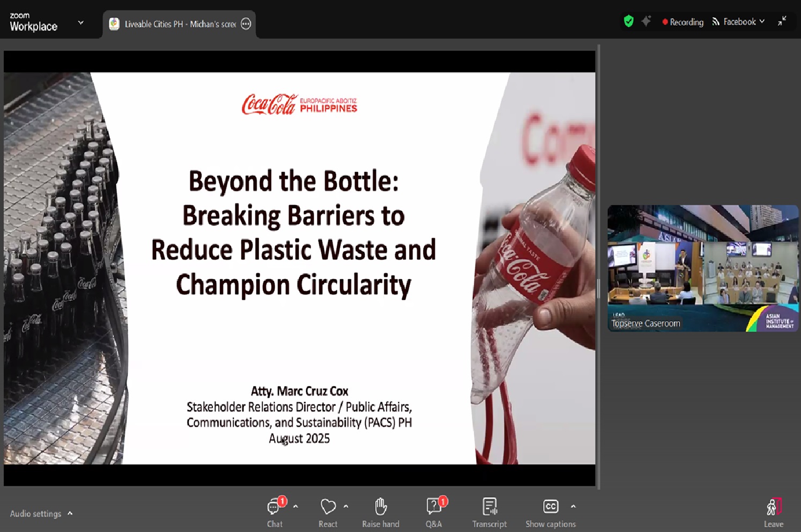Viewport: 801px width, 532px height.
Task: Expand Chat options arrow
Action: pos(295,506)
